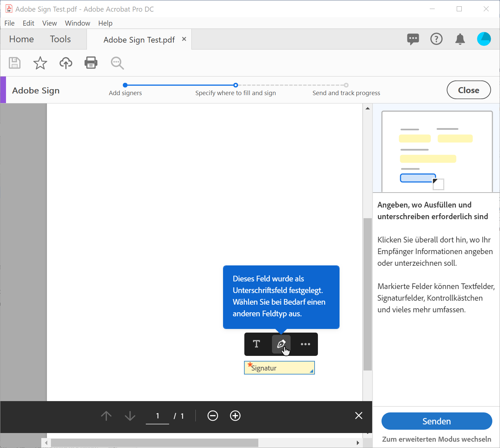500x448 pixels.
Task: Click the Senden button
Action: [x=436, y=421]
